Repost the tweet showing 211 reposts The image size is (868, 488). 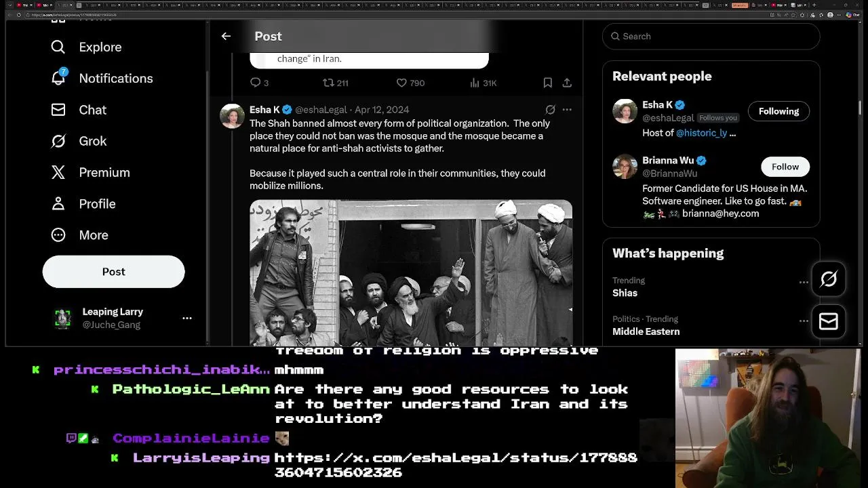pyautogui.click(x=335, y=83)
